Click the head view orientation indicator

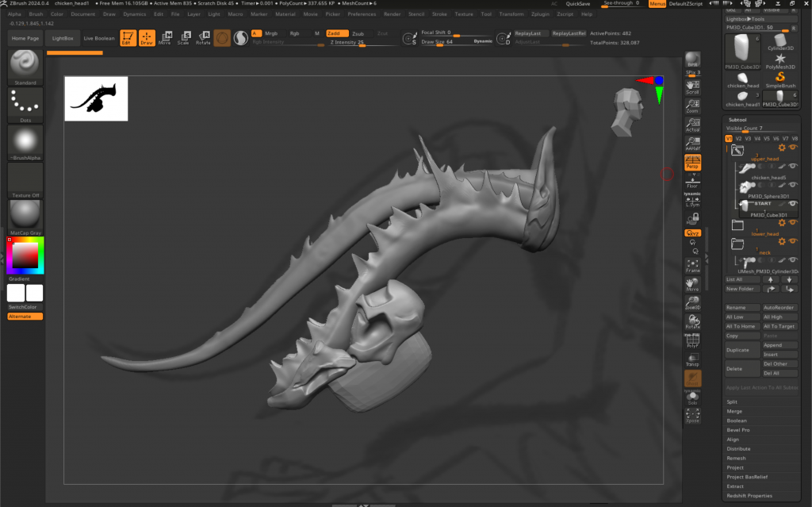(x=627, y=111)
